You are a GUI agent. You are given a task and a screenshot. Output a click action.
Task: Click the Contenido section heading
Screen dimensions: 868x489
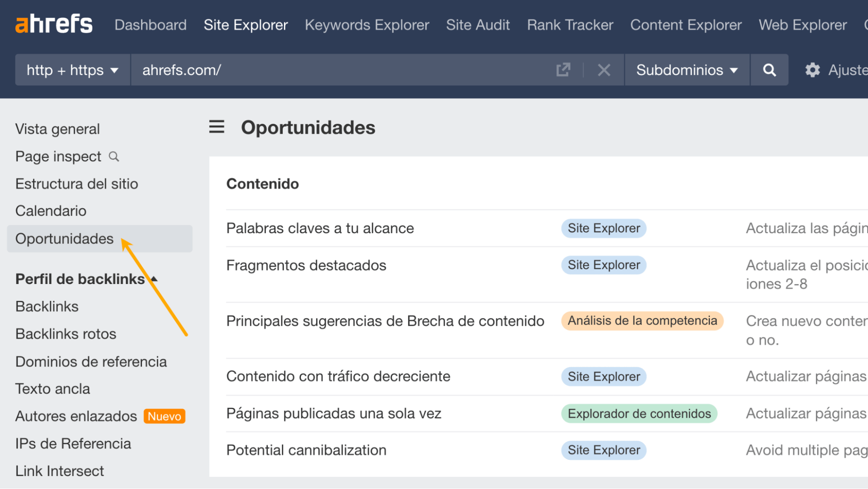coord(263,184)
